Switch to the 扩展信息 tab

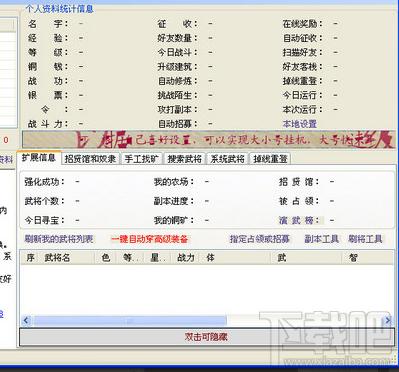(x=39, y=158)
